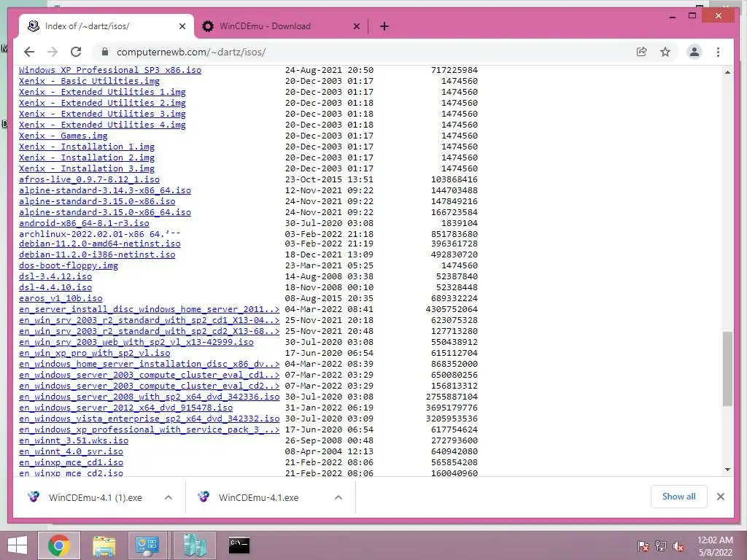The image size is (747, 560).
Task: Show all downloads
Action: pos(678,497)
